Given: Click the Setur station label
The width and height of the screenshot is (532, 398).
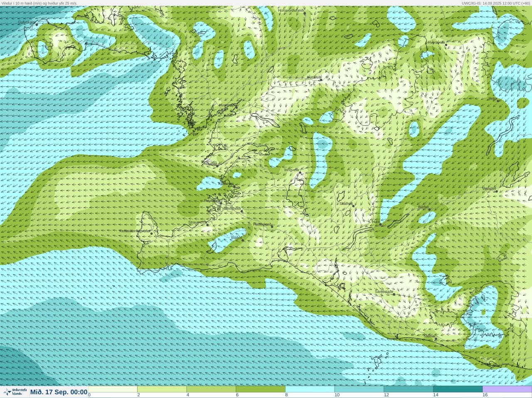Looking at the screenshot, I should pyautogui.click(x=493, y=99).
